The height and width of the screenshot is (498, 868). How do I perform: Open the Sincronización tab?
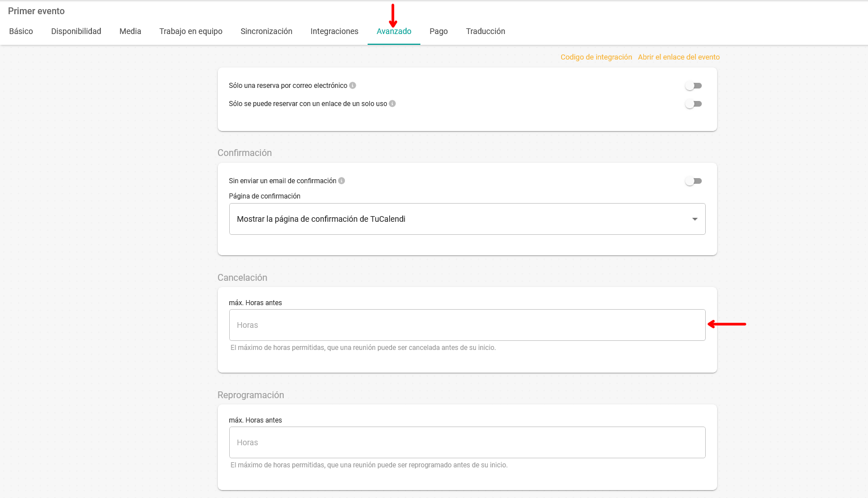tap(266, 31)
